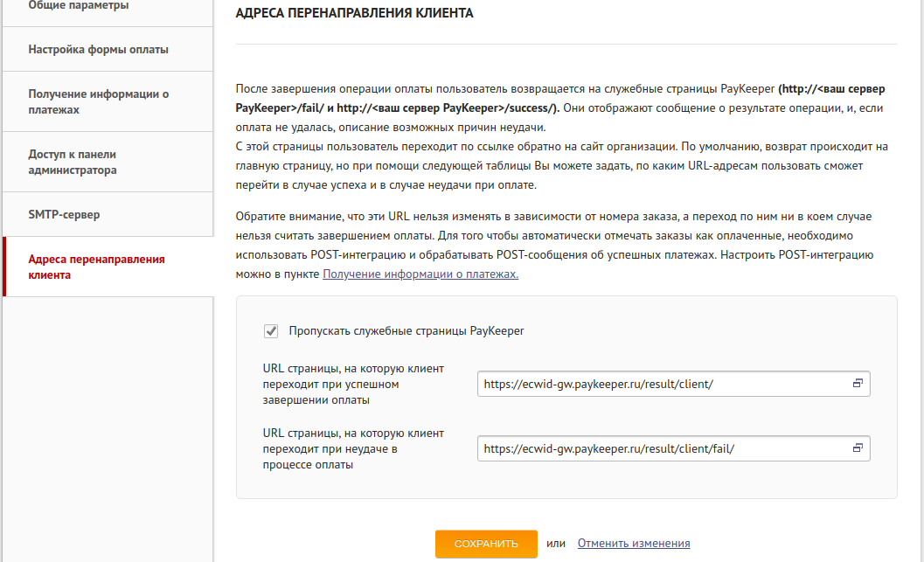Screen dimensions: 924x562
Task: Click the label for successful payment URL
Action: 353,385
